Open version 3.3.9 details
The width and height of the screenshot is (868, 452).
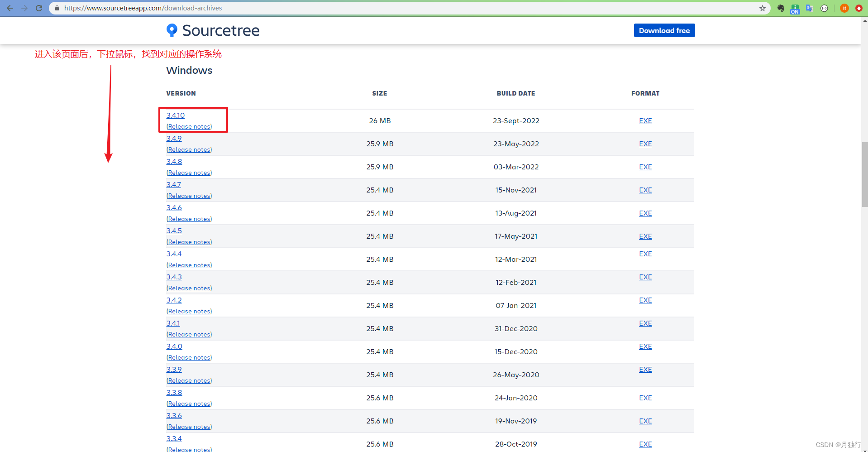(174, 369)
